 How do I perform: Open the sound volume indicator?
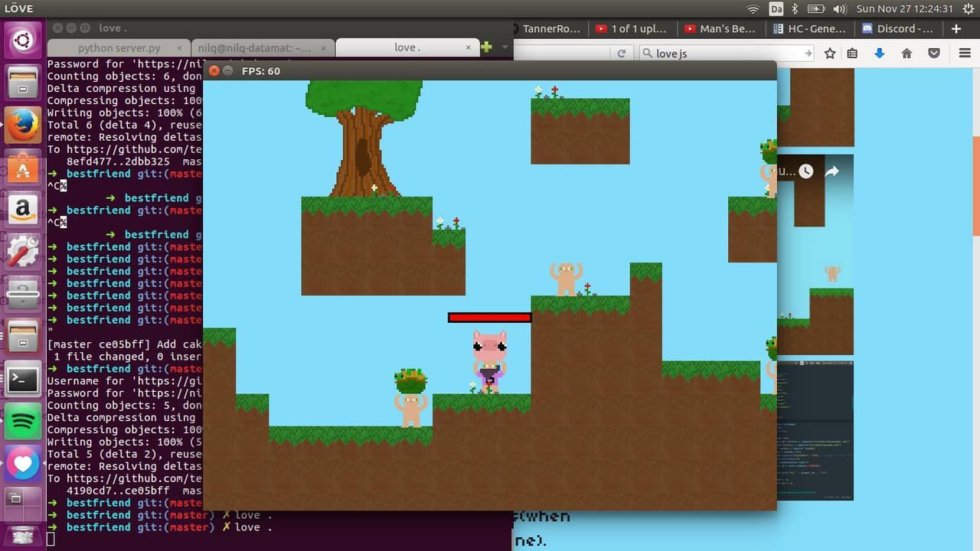pos(840,8)
